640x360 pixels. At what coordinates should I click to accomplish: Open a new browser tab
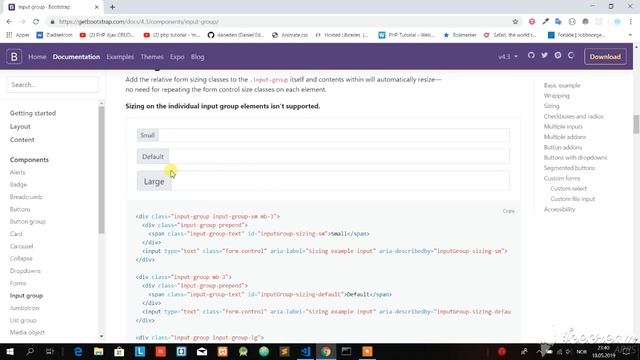click(x=112, y=7)
